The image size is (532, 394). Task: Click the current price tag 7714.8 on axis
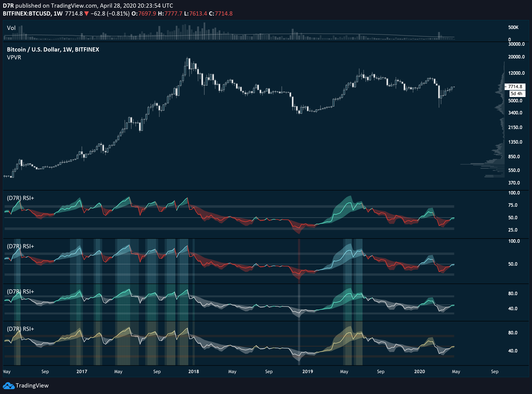(515, 87)
